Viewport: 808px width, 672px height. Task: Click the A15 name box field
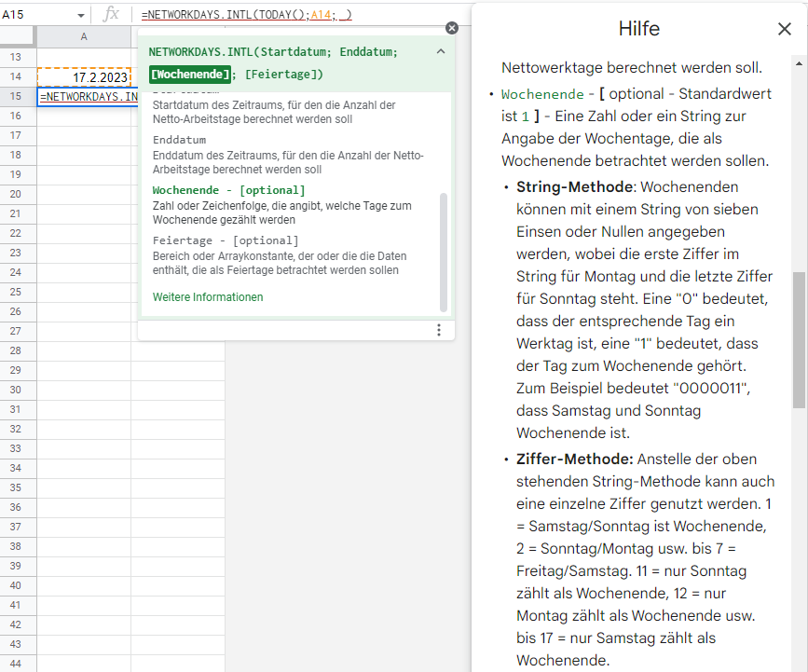click(x=38, y=14)
